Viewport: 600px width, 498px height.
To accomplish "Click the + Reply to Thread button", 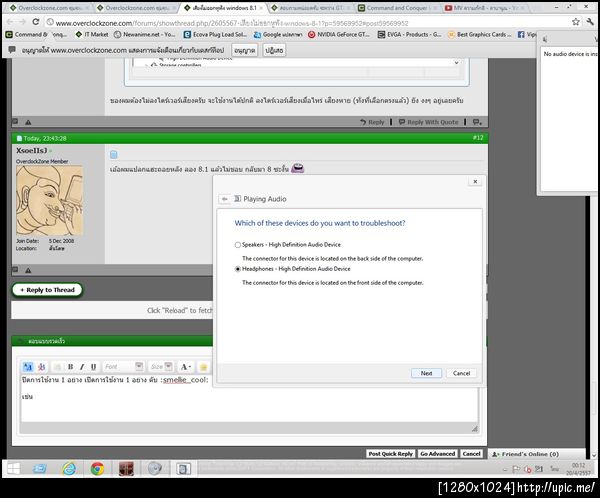I will [47, 290].
